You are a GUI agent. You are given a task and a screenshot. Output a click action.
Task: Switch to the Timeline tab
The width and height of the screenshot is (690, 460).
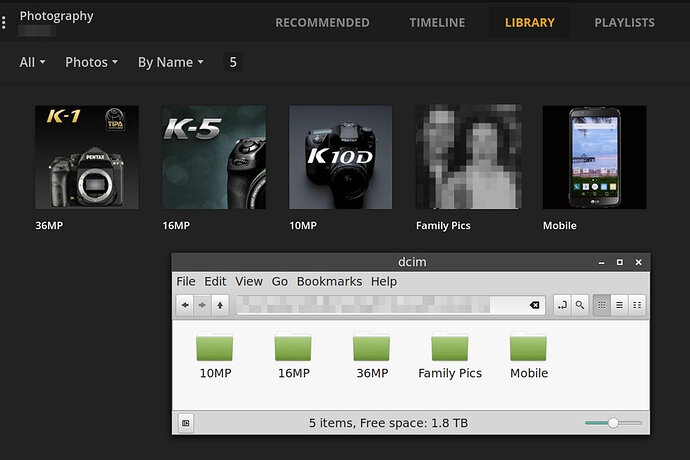[x=437, y=22]
